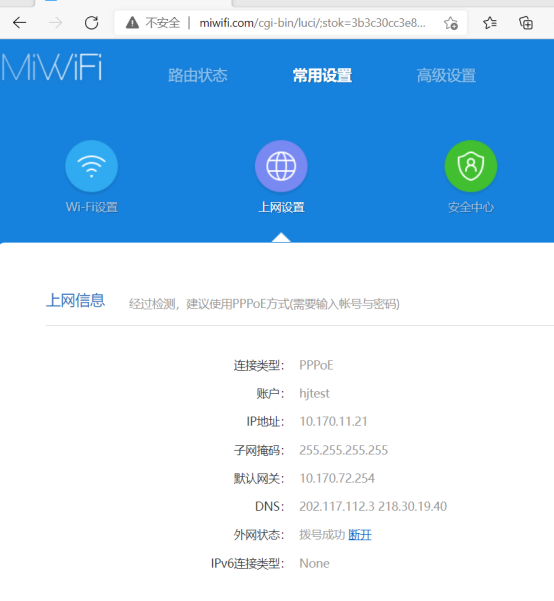Click the 默认网关 label
This screenshot has height=601, width=554.
click(259, 478)
